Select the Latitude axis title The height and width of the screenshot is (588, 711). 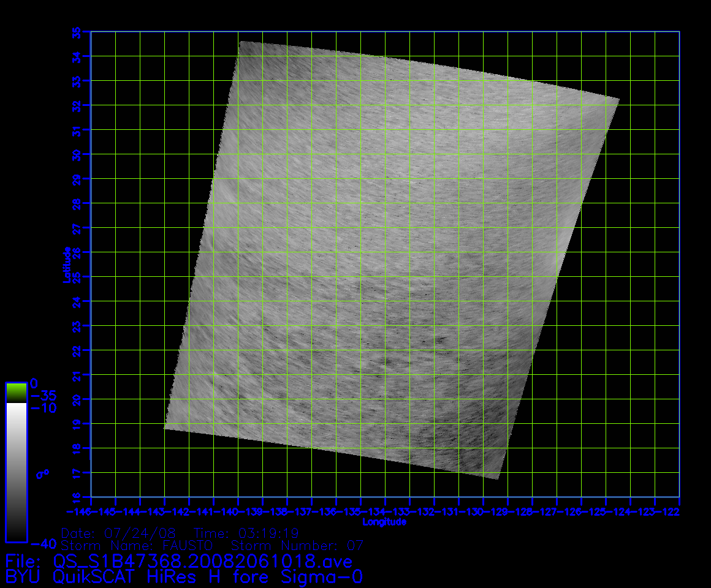click(65, 265)
